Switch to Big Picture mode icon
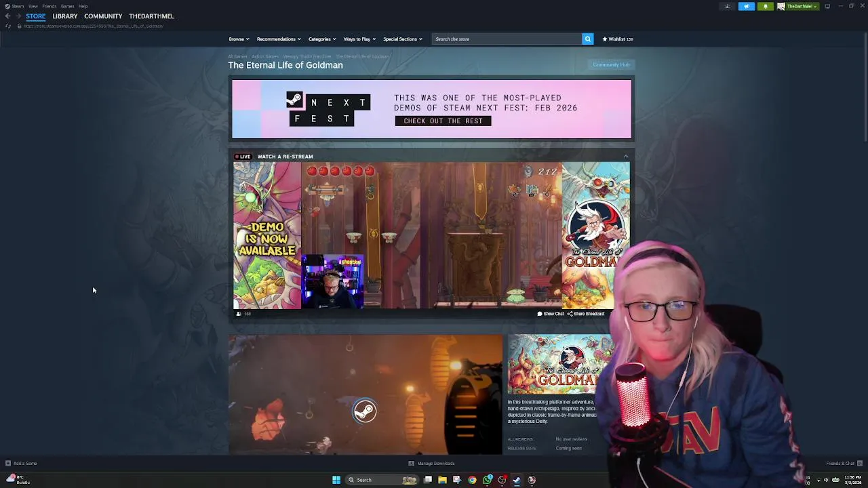The image size is (868, 488). pos(827,6)
